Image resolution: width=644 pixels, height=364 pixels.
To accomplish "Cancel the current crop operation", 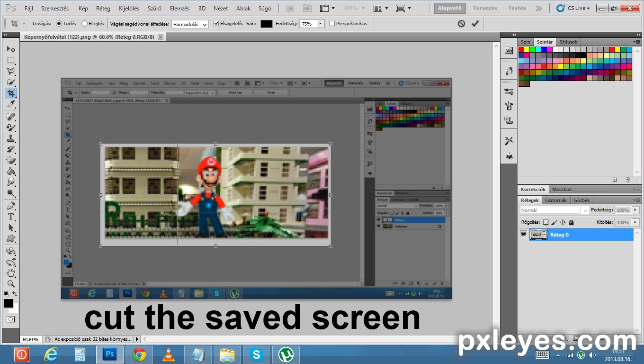I will coord(461,23).
